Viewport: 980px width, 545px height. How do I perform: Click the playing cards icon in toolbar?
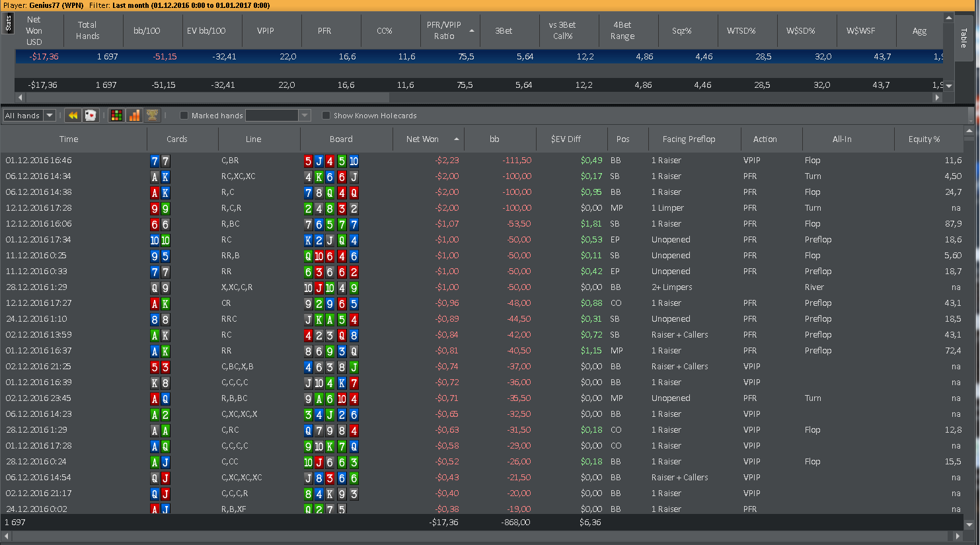pyautogui.click(x=91, y=116)
